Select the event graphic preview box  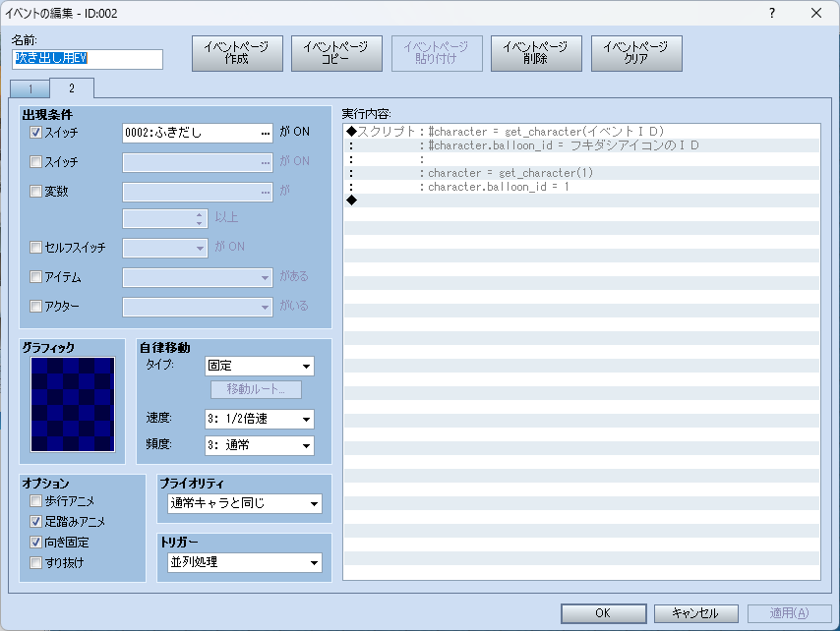(73, 405)
